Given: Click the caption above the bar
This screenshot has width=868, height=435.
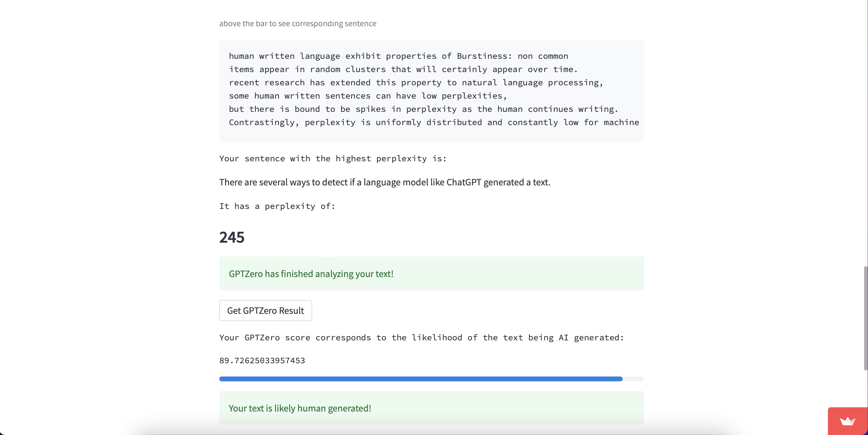Looking at the screenshot, I should (x=298, y=23).
